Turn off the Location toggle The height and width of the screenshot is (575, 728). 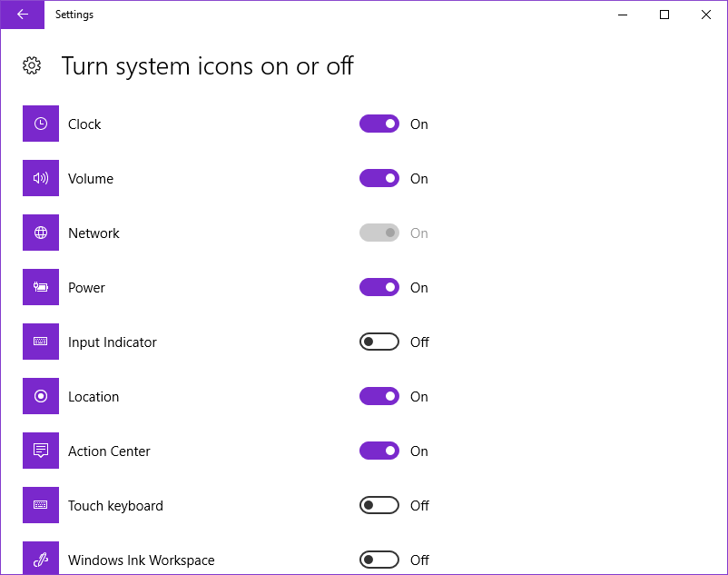tap(379, 396)
